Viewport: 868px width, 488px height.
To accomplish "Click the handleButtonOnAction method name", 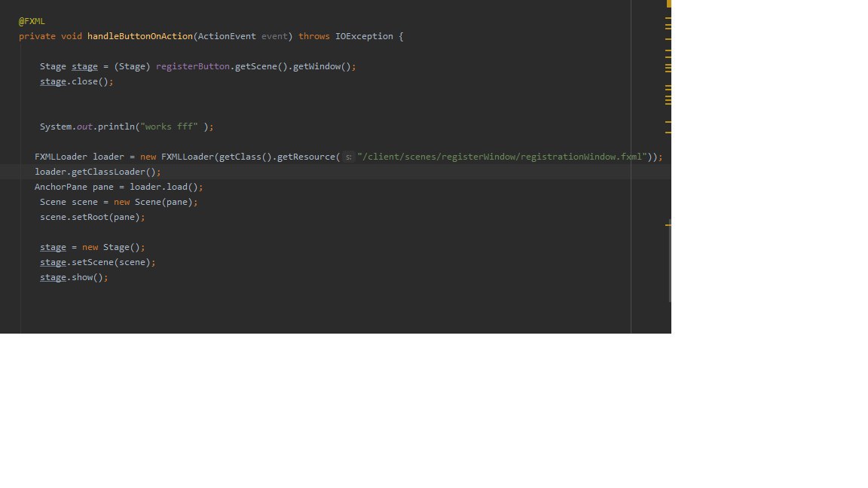I will pyautogui.click(x=140, y=36).
